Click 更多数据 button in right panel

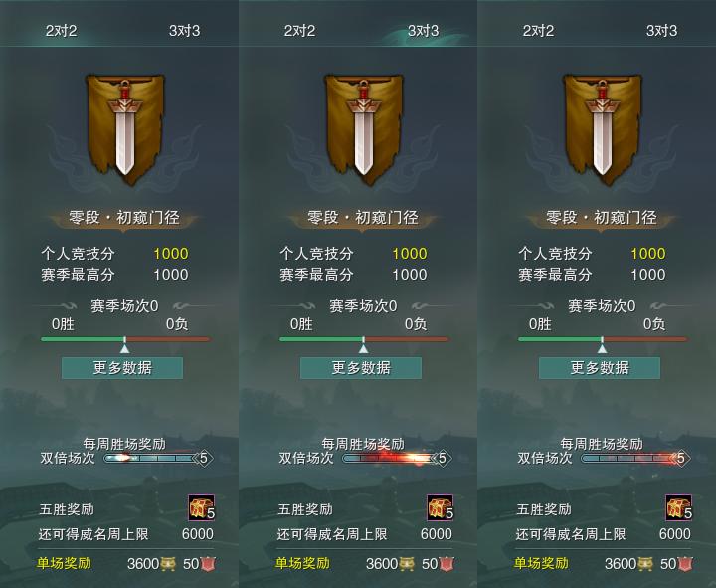pyautogui.click(x=600, y=368)
